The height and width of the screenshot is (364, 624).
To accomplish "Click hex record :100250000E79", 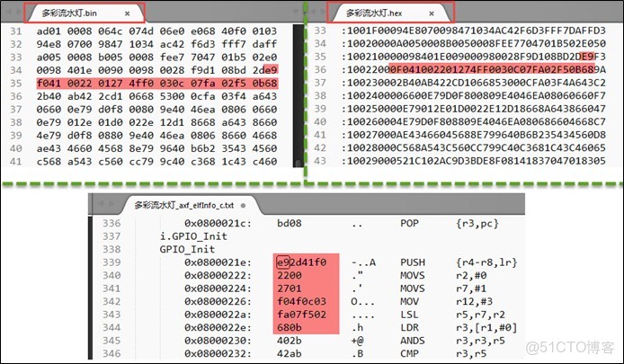I will (x=474, y=109).
